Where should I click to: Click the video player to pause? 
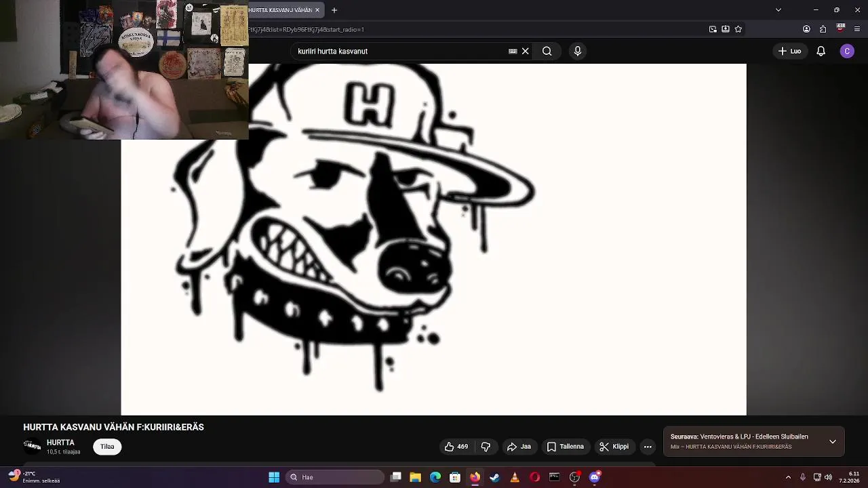(433, 239)
